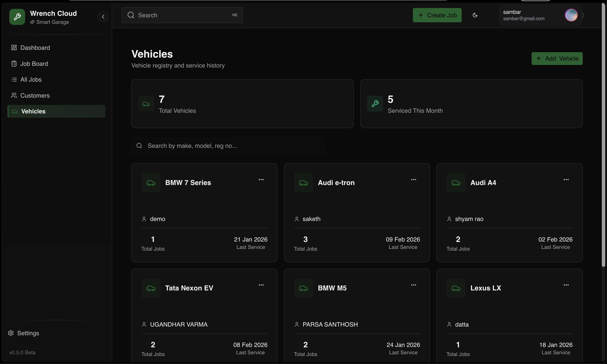
Task: Open All Jobs list
Action: click(57, 79)
